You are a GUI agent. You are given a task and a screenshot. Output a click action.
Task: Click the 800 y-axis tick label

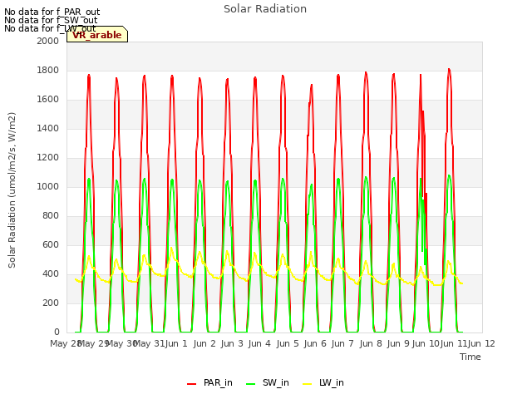pyautogui.click(x=51, y=216)
